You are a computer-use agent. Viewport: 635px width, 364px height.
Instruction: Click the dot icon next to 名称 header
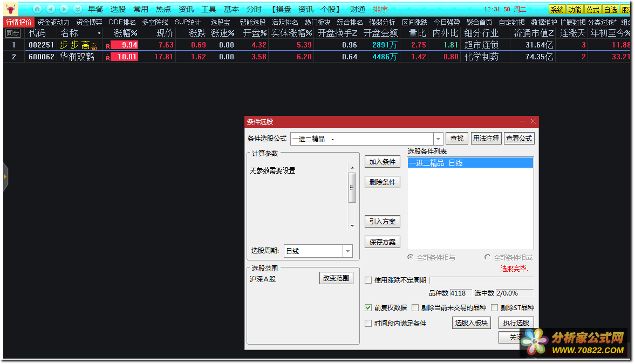[x=99, y=33]
